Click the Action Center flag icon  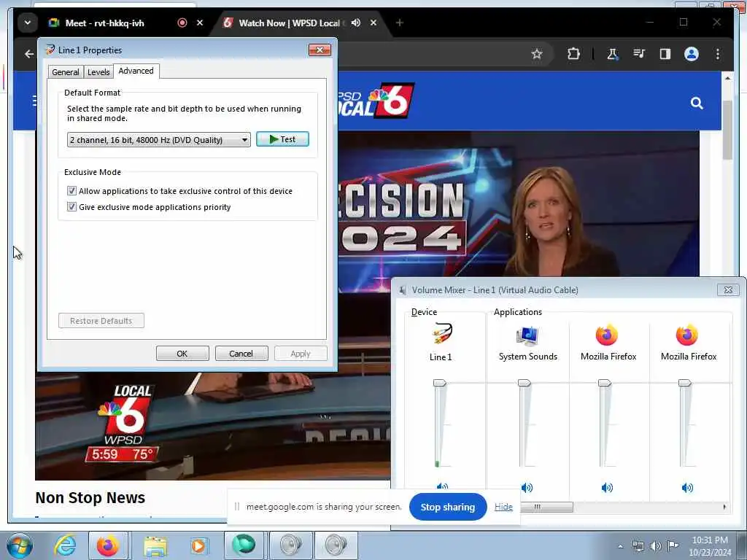tap(673, 545)
